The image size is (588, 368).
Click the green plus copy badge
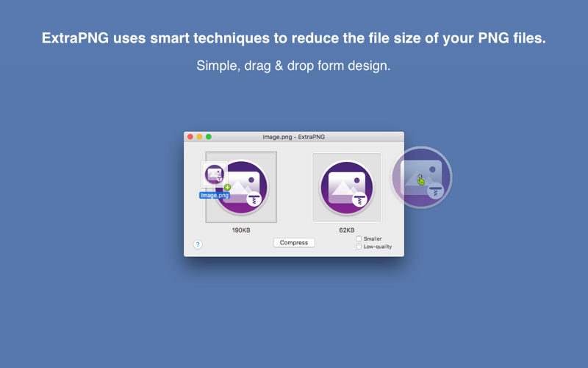click(227, 188)
